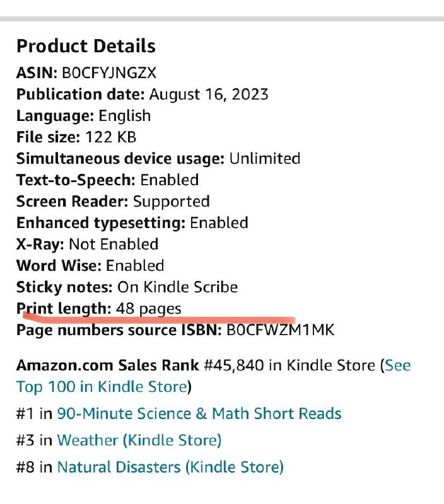Click the 122 KB file size value
This screenshot has width=444, height=504.
[111, 137]
